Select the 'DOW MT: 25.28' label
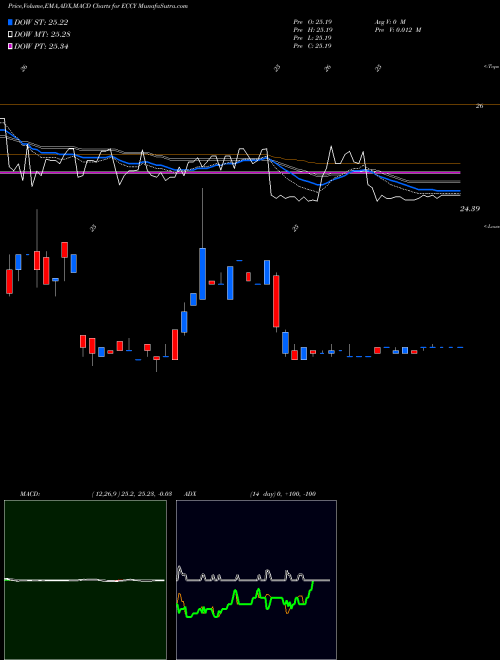This screenshot has width=500, height=660. point(42,35)
